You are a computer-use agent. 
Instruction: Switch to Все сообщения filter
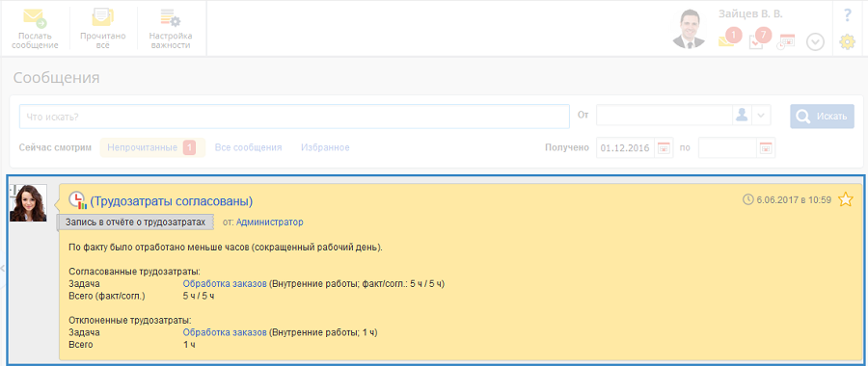coord(249,147)
